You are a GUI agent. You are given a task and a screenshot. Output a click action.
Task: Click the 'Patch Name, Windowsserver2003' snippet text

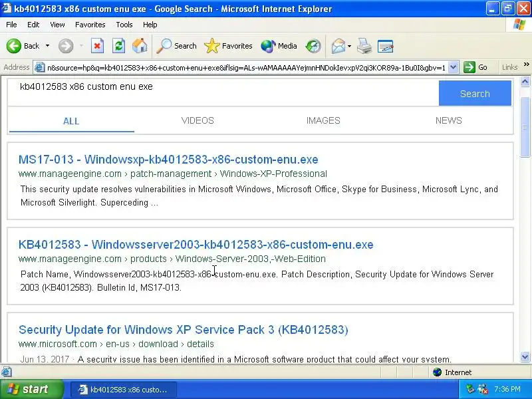tap(257, 281)
